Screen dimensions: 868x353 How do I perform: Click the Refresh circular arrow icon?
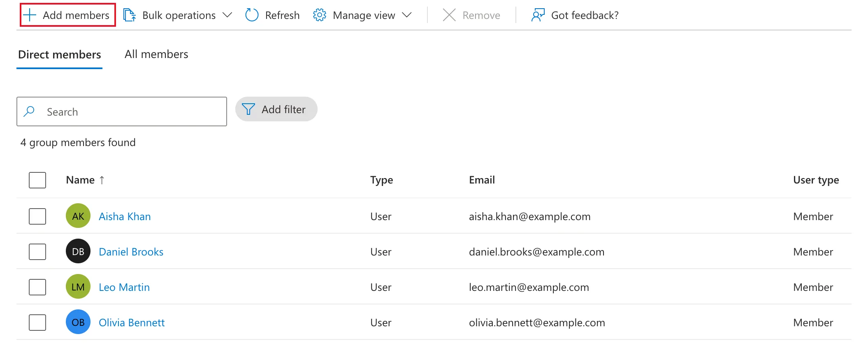coord(252,15)
